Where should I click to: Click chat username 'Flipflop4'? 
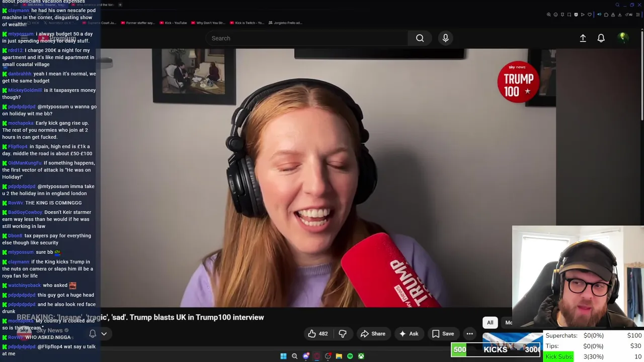coord(18,147)
